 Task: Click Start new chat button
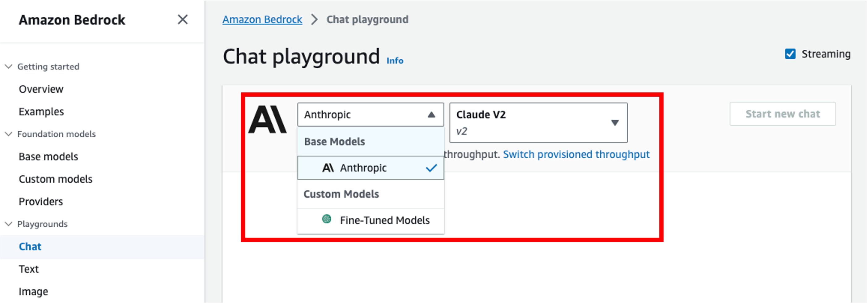pyautogui.click(x=782, y=114)
